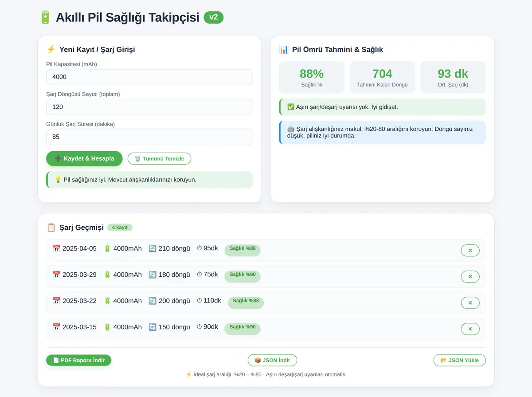Viewport: 532px width, 397px height.
Task: Click the cycle arrows icon beside 210 döngü
Action: [153, 248]
